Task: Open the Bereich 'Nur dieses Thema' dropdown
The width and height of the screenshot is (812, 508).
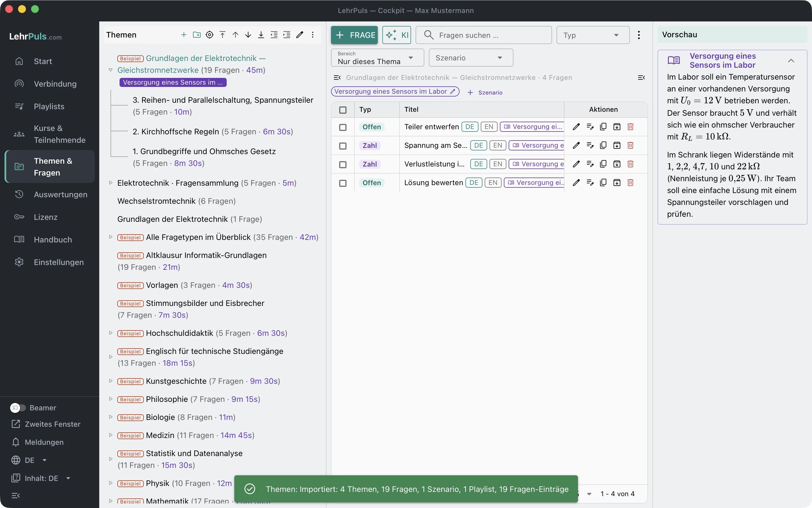Action: 377,58
